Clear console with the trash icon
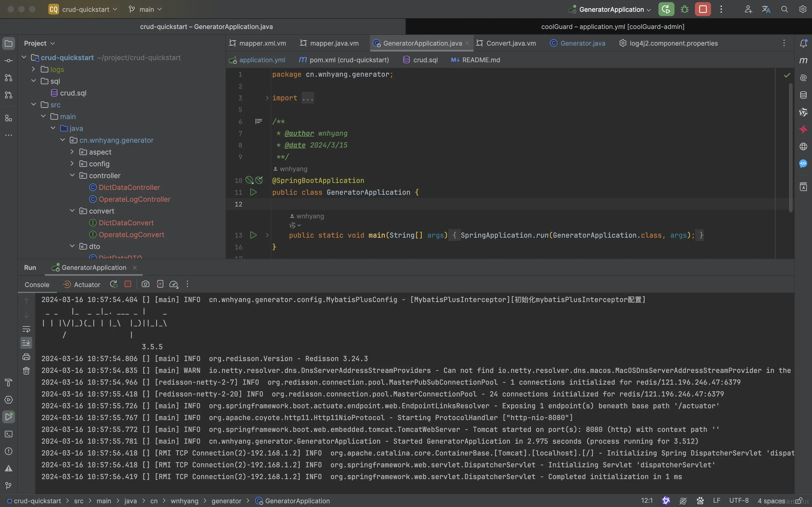Image resolution: width=812 pixels, height=507 pixels. click(26, 371)
